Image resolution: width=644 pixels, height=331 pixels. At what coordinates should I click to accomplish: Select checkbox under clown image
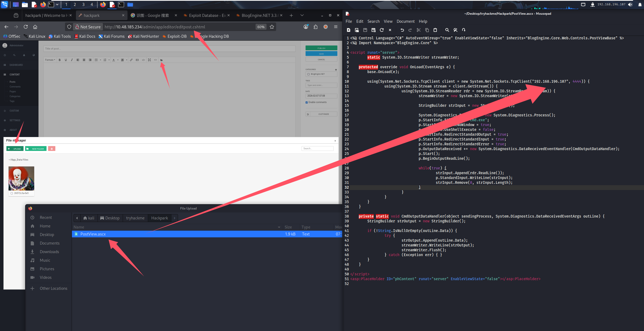(12, 193)
